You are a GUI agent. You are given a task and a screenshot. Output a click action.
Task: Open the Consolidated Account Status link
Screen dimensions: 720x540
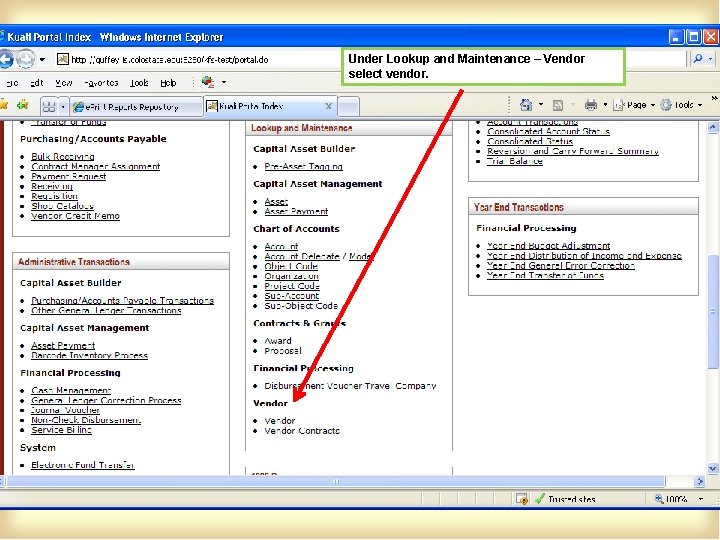pyautogui.click(x=548, y=131)
